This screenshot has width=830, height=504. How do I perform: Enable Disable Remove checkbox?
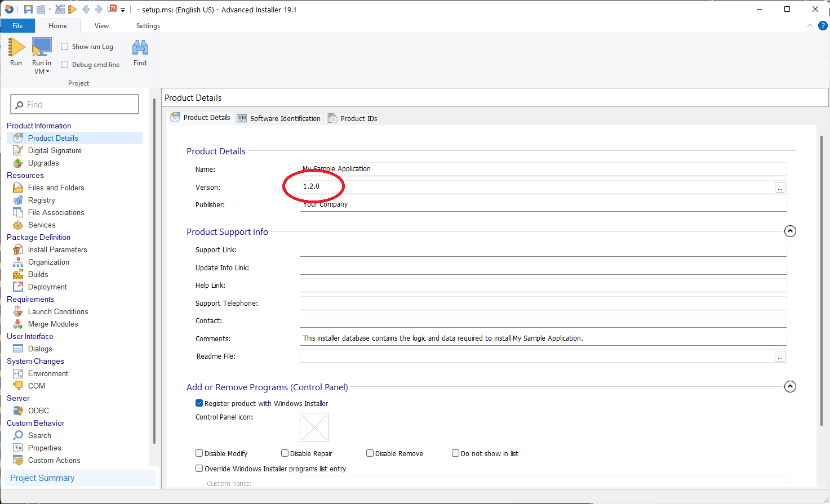point(370,453)
